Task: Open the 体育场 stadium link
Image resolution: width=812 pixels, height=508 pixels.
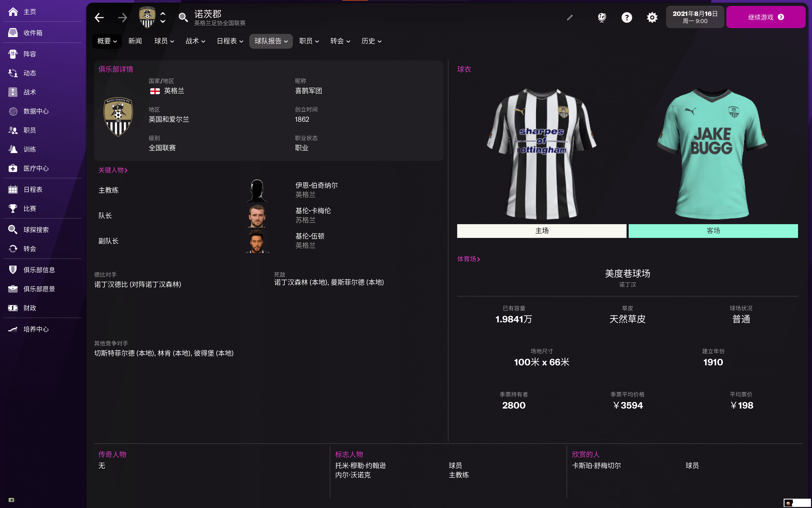Action: pyautogui.click(x=468, y=259)
